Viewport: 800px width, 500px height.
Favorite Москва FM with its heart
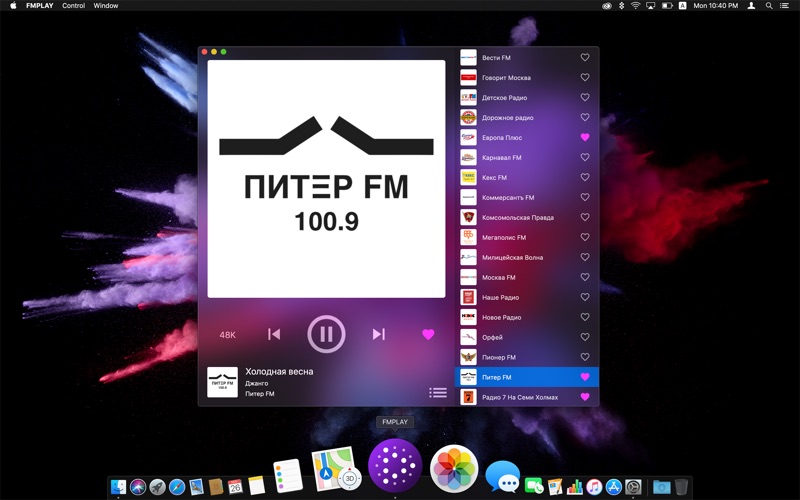tap(585, 277)
